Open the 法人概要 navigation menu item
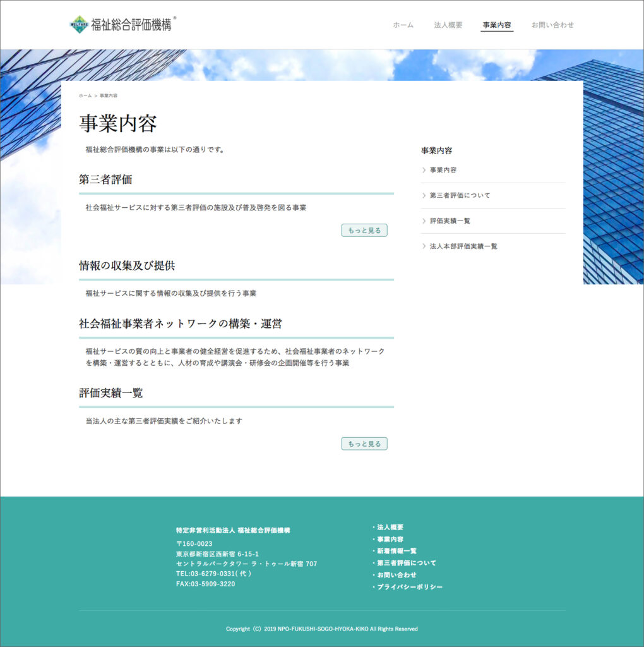Viewport: 644px width, 647px height. point(448,25)
